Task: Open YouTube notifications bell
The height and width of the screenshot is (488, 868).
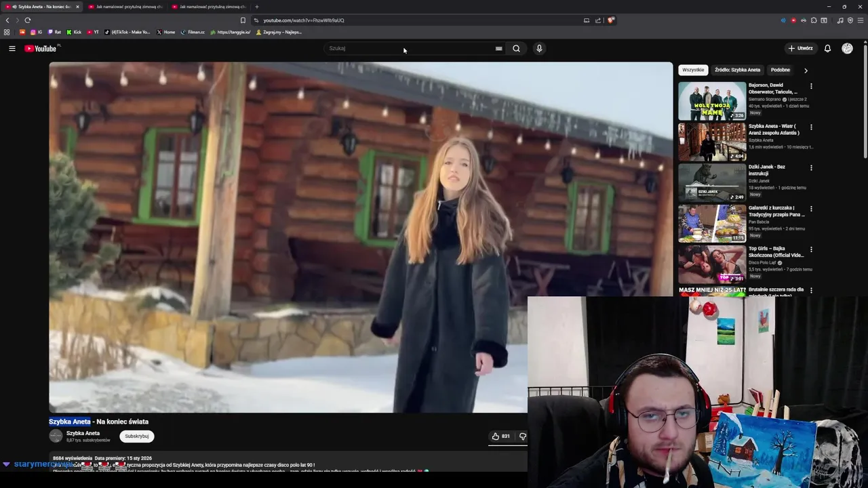Action: (827, 48)
